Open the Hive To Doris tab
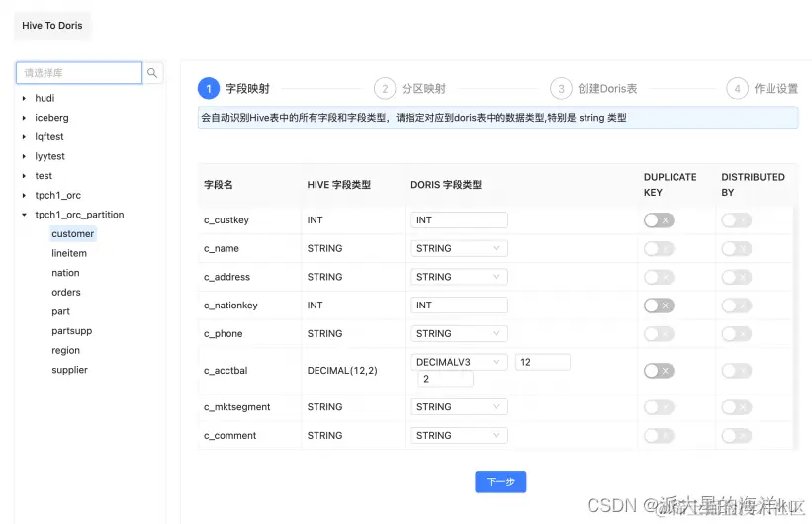812x524 pixels. (52, 26)
